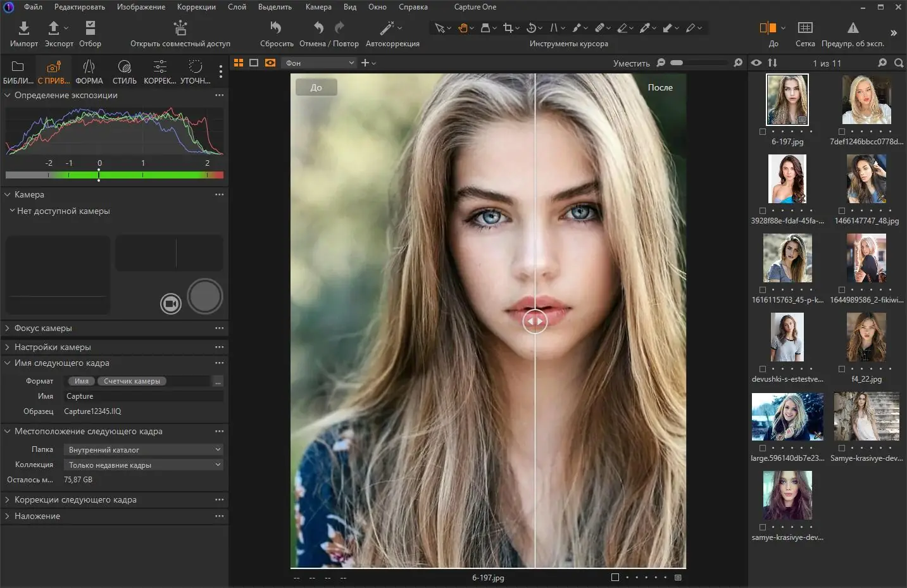Expand the Фокус камеры panel
The width and height of the screenshot is (907, 588).
(43, 328)
